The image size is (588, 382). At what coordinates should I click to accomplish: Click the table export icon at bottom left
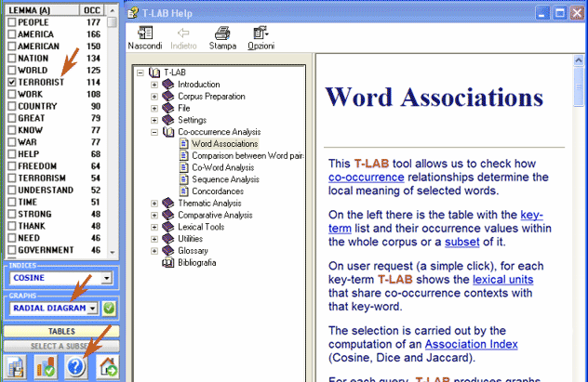point(15,366)
